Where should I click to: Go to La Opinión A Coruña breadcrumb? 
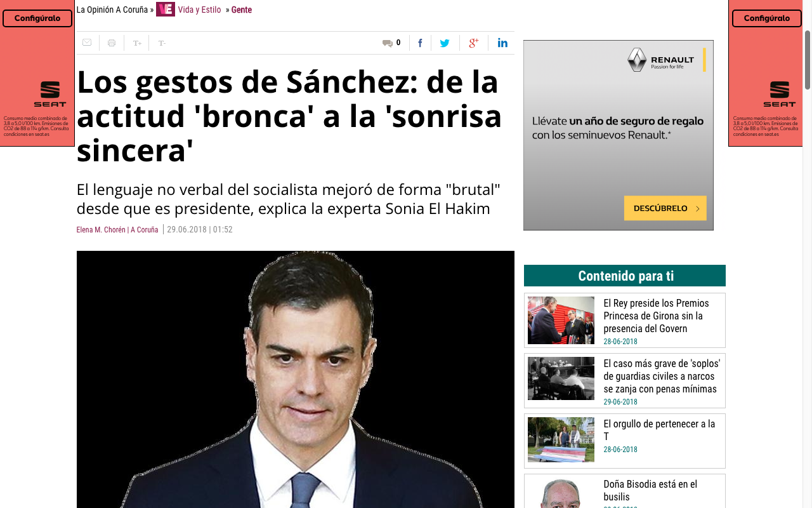[112, 10]
